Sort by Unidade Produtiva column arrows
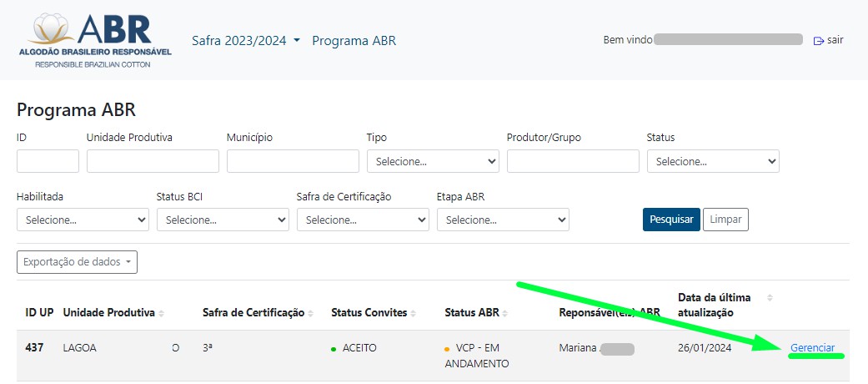 (x=162, y=313)
